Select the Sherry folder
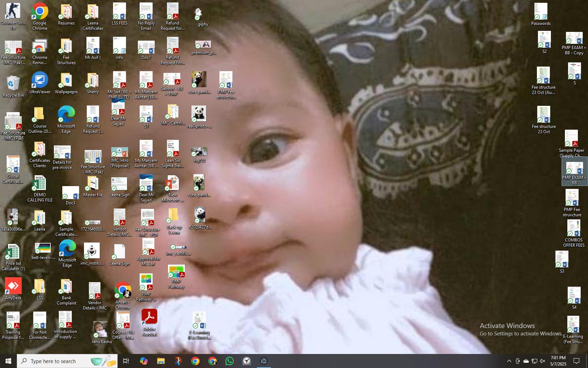The image size is (588, 368). 93,83
